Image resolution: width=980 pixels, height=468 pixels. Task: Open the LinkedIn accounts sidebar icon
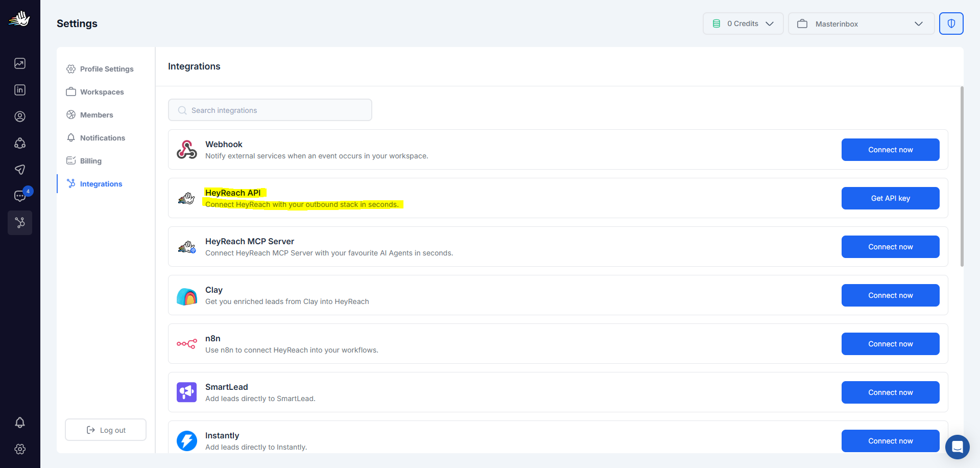20,90
